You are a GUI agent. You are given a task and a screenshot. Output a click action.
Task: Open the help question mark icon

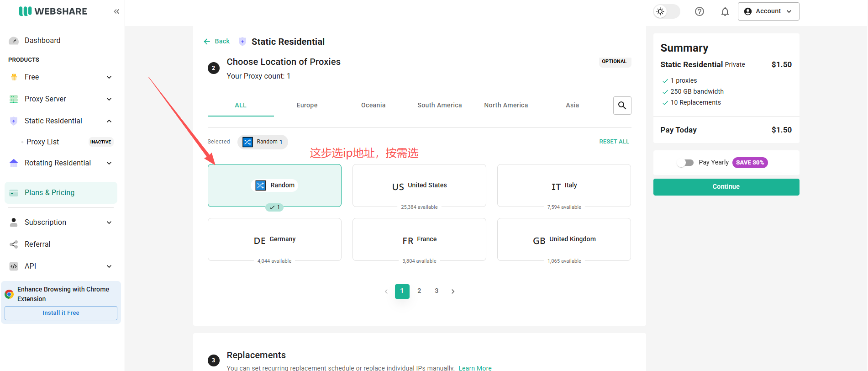pyautogui.click(x=699, y=11)
